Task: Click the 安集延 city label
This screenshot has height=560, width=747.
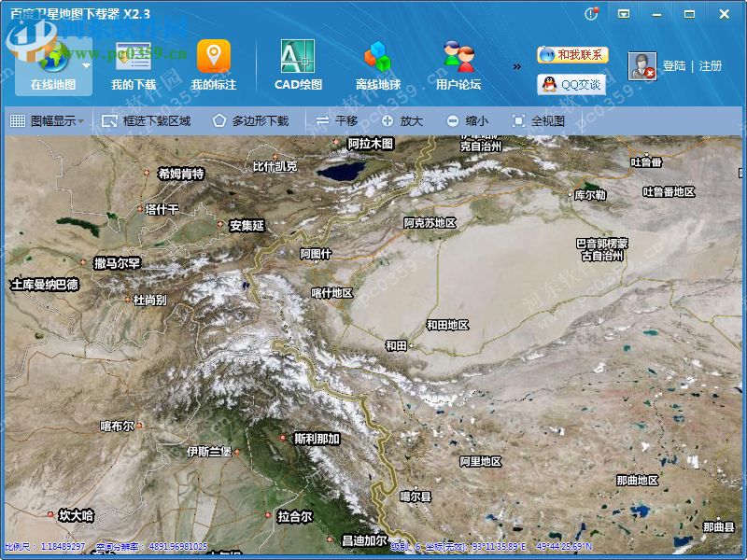Action: 247,225
